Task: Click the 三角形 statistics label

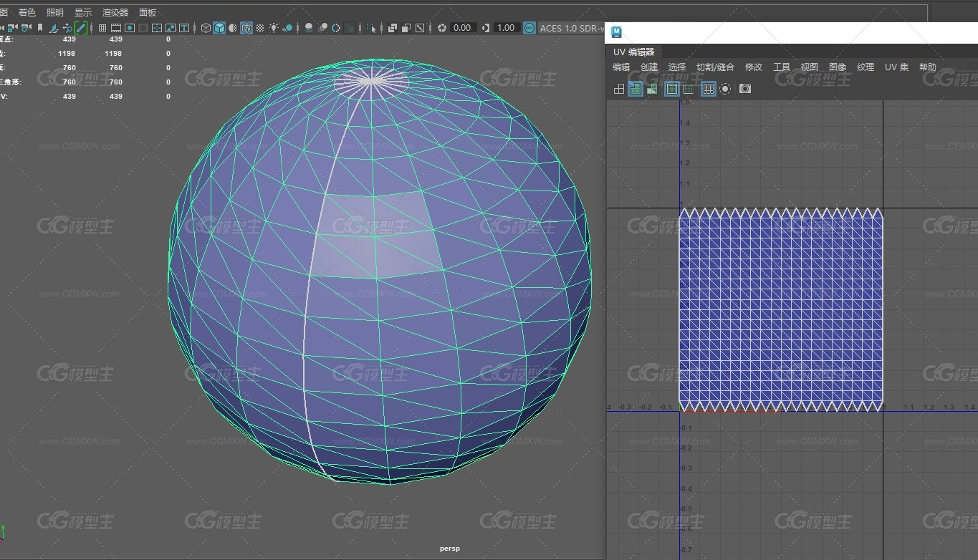Action: [x=10, y=82]
